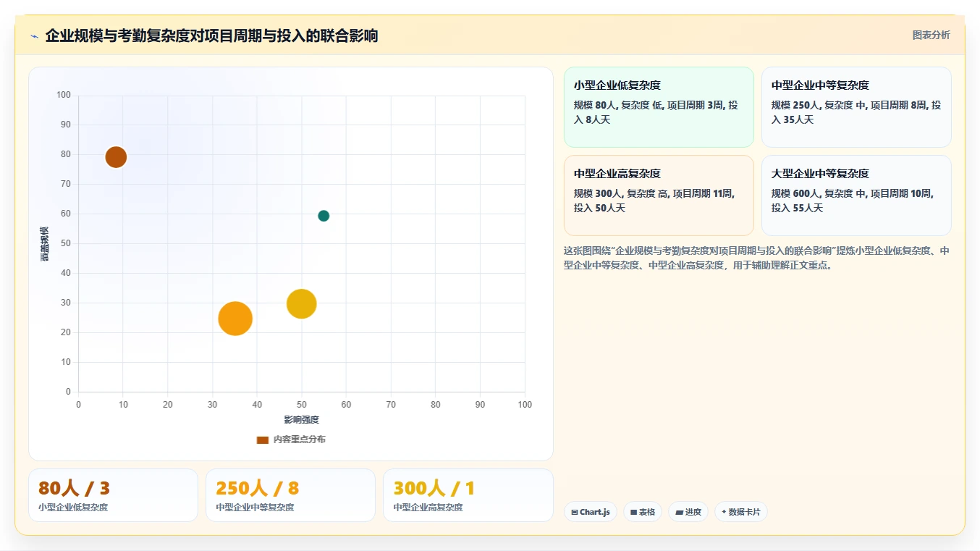
Task: Click the 250人 / 8 stat value
Action: pyautogui.click(x=258, y=488)
